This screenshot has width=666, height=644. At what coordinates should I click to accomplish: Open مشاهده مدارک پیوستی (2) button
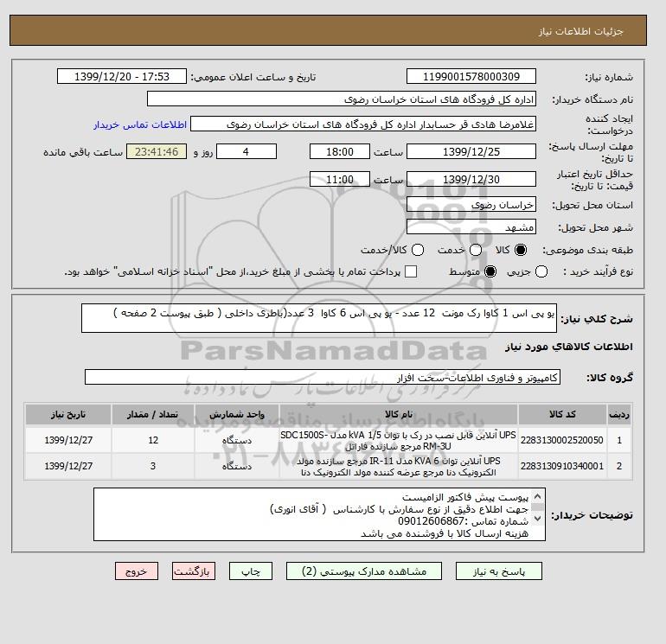click(x=364, y=571)
